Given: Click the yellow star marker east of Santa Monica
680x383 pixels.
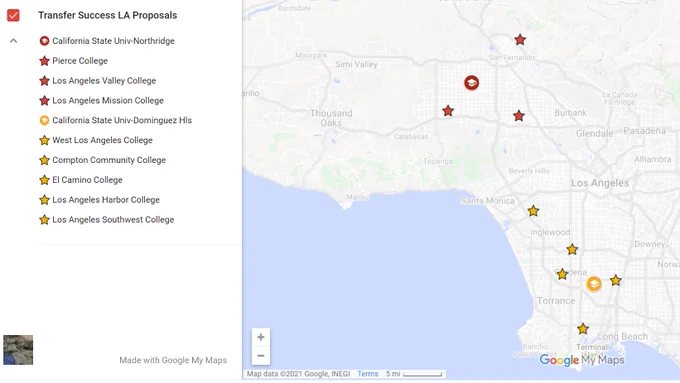Looking at the screenshot, I should (x=533, y=211).
